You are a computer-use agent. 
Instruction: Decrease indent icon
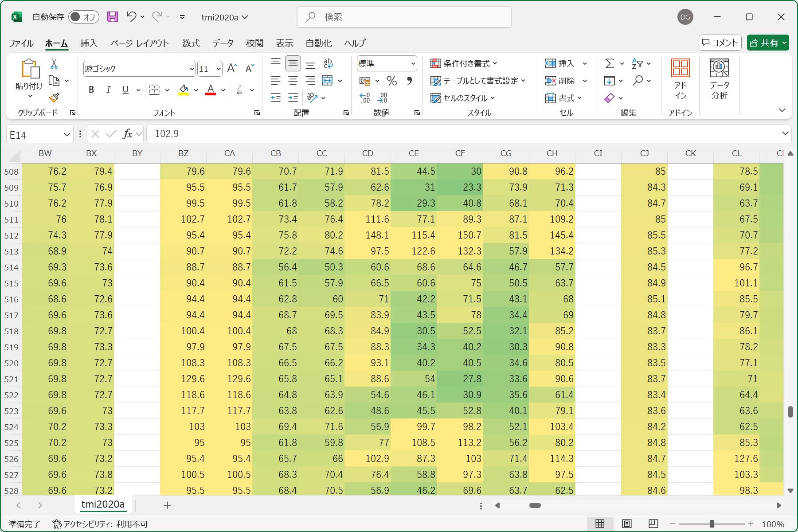(x=276, y=98)
